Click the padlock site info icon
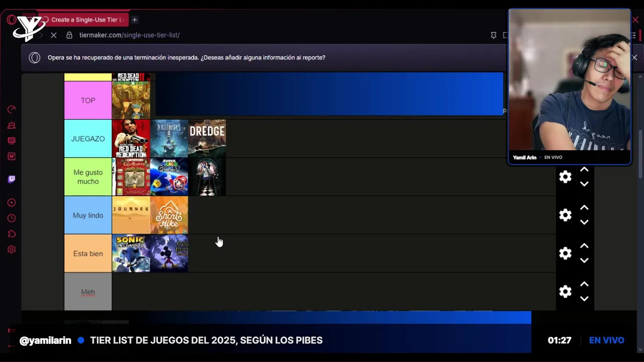 (x=69, y=35)
